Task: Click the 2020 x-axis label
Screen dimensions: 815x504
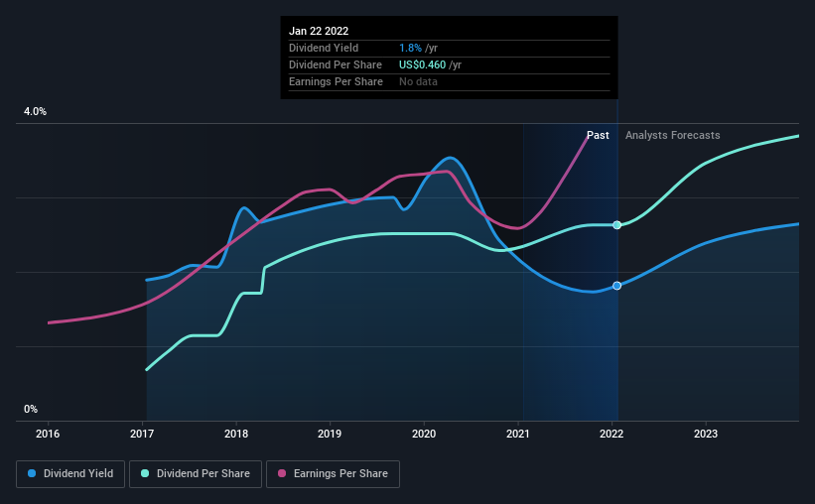Action: coord(424,434)
